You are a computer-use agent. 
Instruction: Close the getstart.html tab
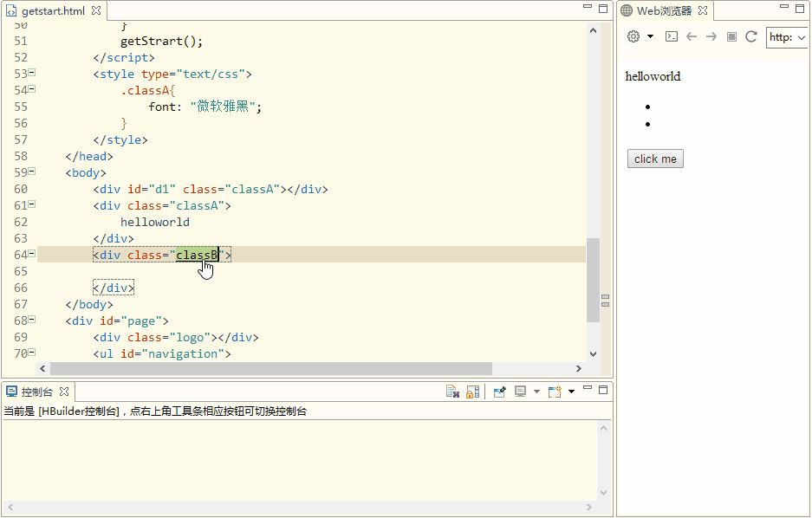(x=96, y=10)
